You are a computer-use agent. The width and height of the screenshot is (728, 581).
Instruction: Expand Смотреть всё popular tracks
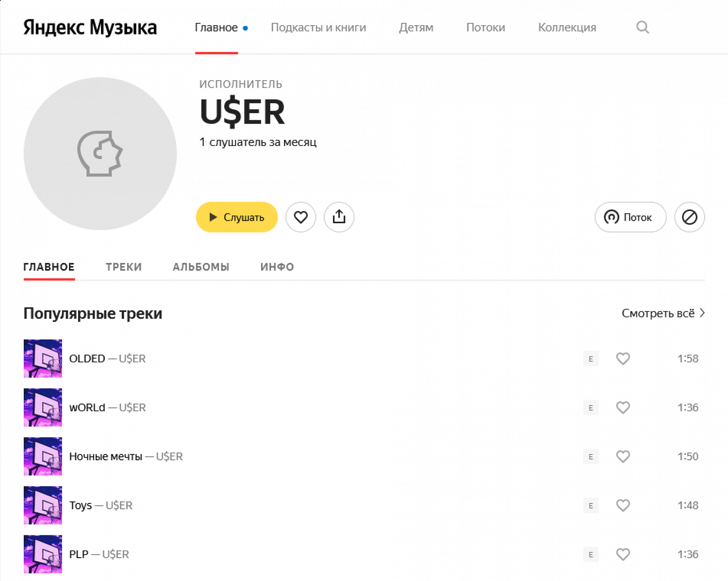(663, 313)
